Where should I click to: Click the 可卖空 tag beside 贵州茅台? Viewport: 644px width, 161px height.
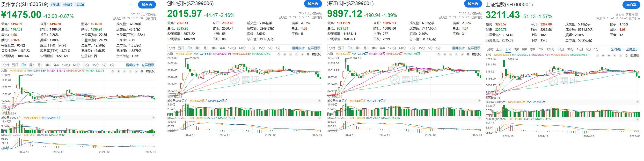pyautogui.click(x=80, y=4)
